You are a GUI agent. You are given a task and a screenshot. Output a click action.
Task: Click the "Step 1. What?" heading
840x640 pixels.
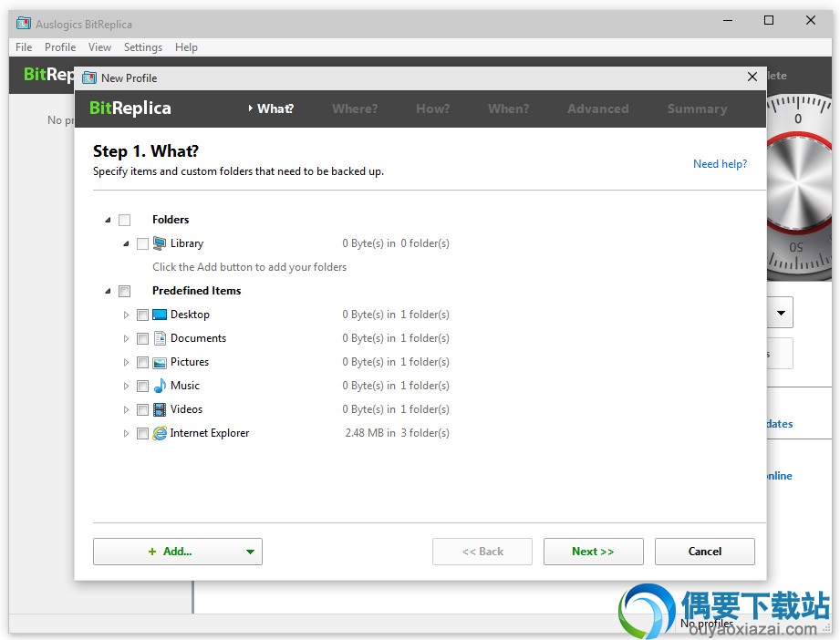[x=146, y=151]
